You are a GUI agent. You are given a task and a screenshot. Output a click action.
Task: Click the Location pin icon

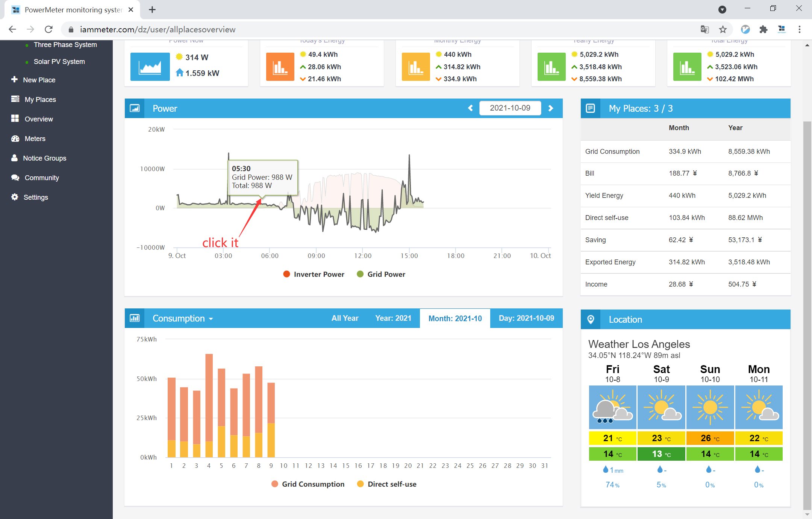[591, 319]
